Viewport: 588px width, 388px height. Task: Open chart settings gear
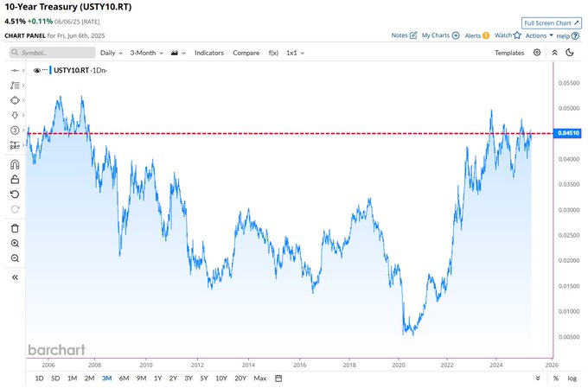537,53
